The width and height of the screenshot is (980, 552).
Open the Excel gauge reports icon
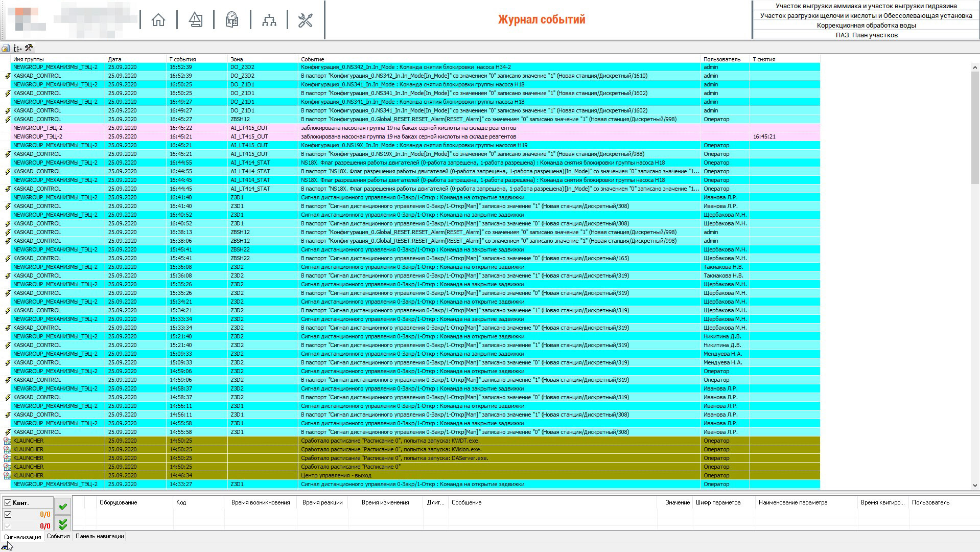[x=232, y=20]
